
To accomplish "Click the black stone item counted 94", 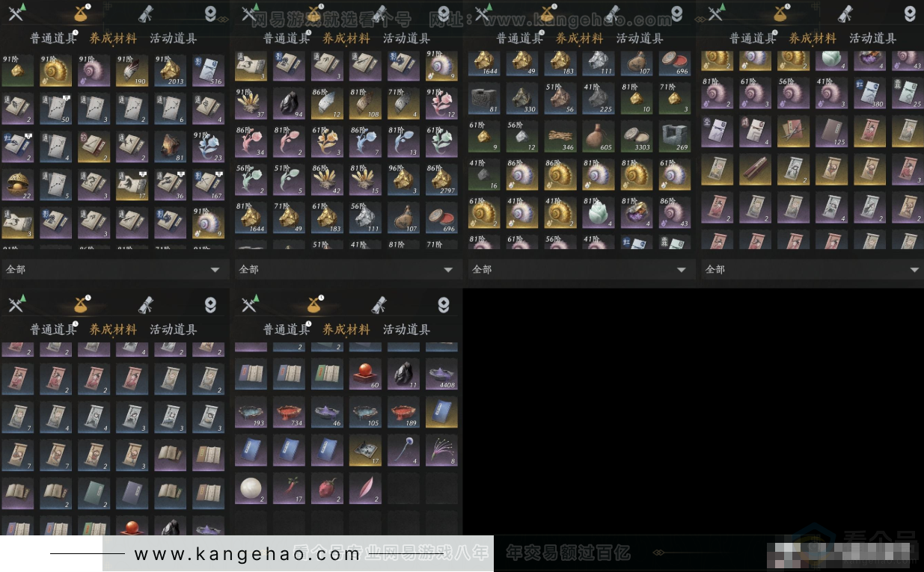I will (290, 103).
